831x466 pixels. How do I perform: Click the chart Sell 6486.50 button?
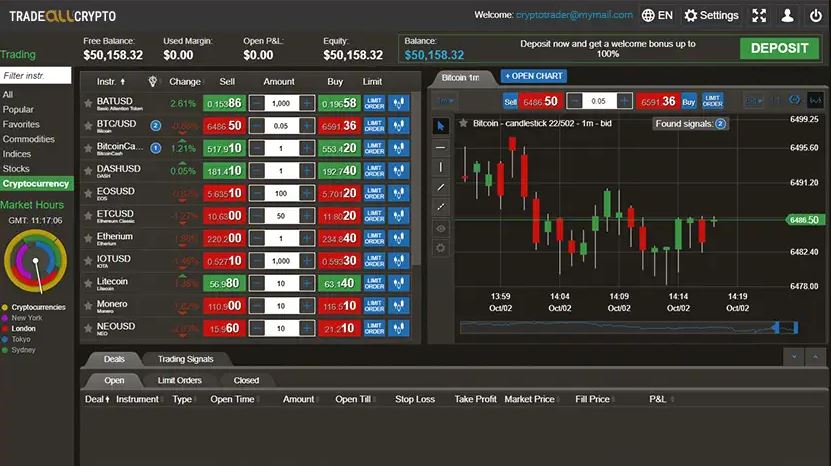(x=532, y=101)
